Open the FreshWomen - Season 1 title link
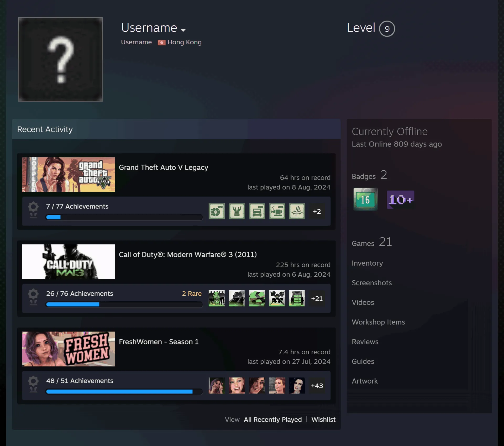The width and height of the screenshot is (504, 446). coord(159,342)
